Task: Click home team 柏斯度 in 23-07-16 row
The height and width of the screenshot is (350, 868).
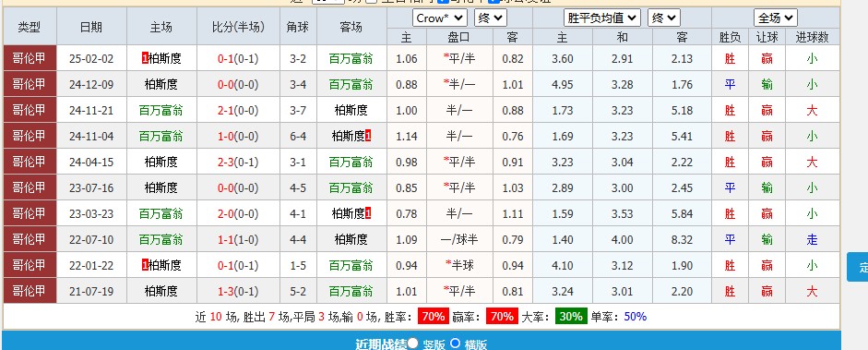Action: point(161,188)
